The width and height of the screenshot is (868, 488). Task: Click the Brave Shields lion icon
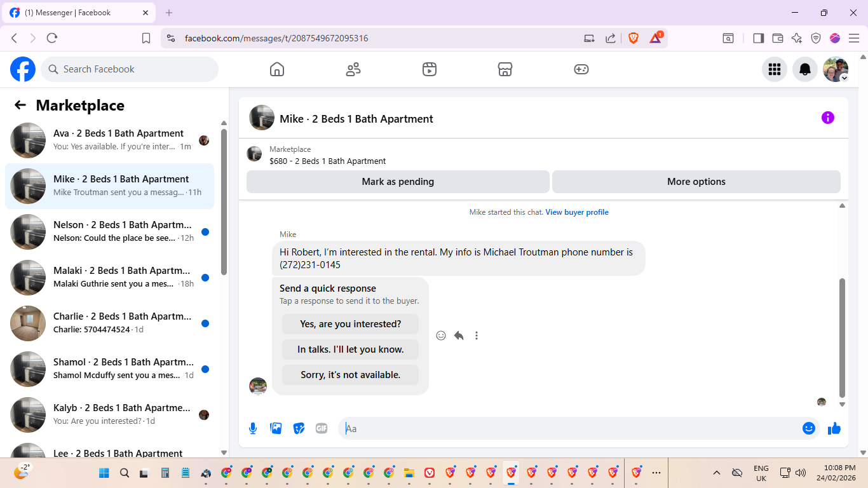pyautogui.click(x=634, y=38)
